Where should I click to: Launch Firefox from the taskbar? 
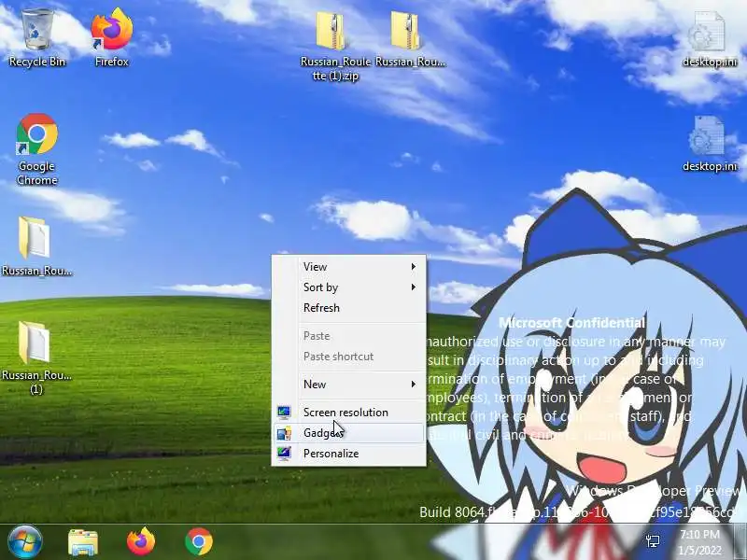tap(141, 541)
